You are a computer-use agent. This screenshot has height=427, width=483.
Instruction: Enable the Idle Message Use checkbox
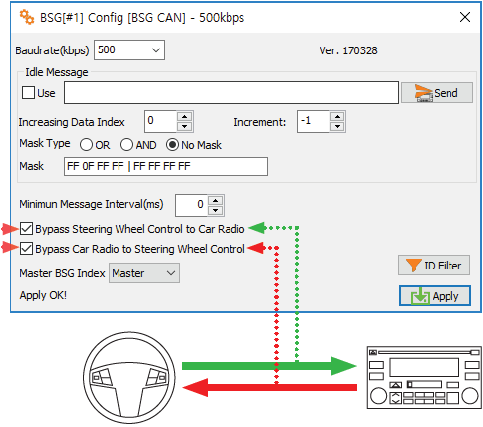[28, 93]
